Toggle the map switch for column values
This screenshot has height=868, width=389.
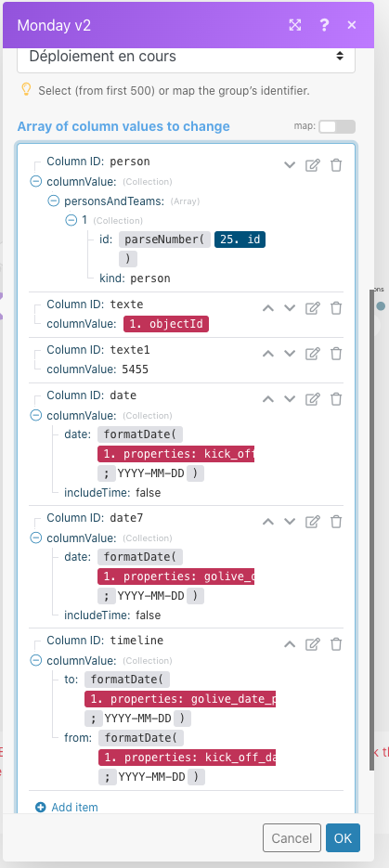[x=337, y=126]
